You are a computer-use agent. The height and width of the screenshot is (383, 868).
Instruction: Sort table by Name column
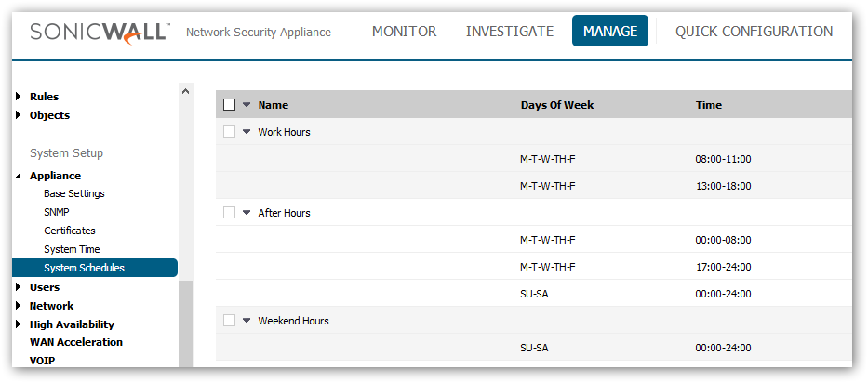273,105
